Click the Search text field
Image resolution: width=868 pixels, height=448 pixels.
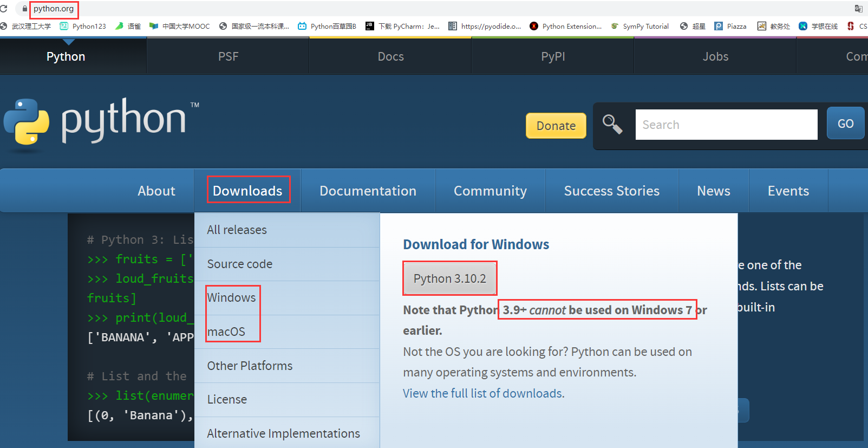726,125
